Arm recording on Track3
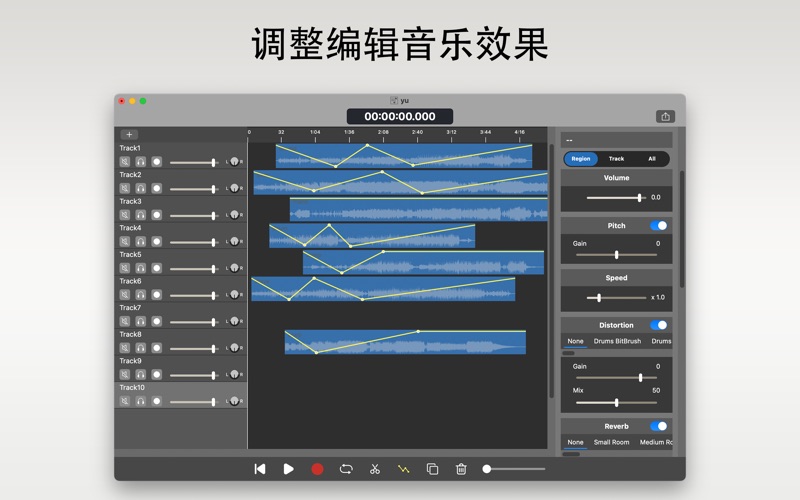The height and width of the screenshot is (500, 800). (157, 215)
